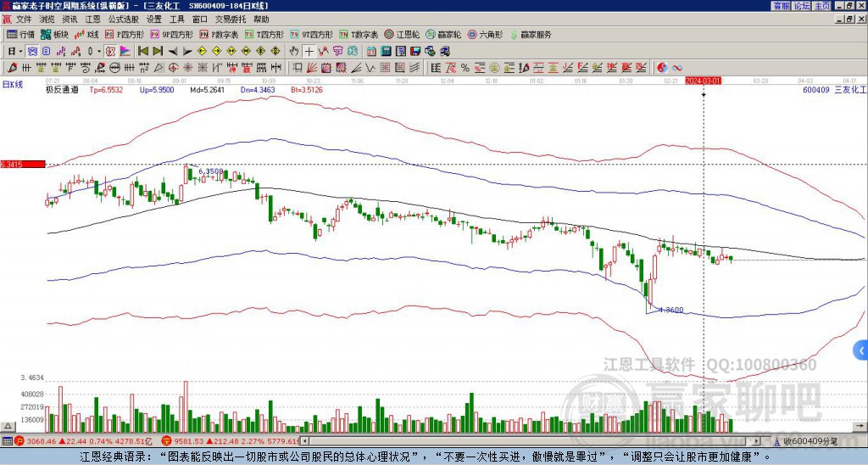Image resolution: width=868 pixels, height=465 pixels.
Task: Click the black left-pointing arrow icon
Action: 173,52
